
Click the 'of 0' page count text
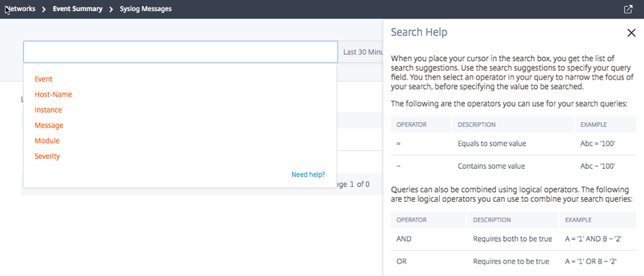363,184
